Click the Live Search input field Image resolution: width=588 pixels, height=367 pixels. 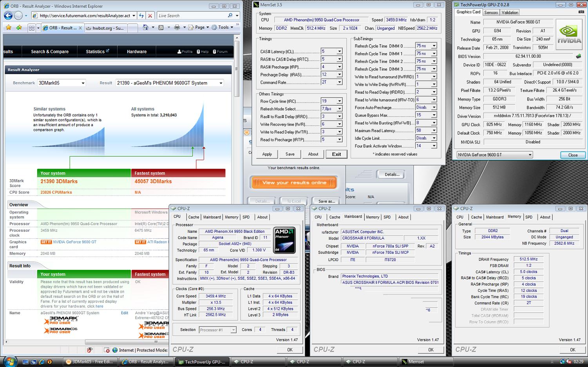[x=191, y=16]
